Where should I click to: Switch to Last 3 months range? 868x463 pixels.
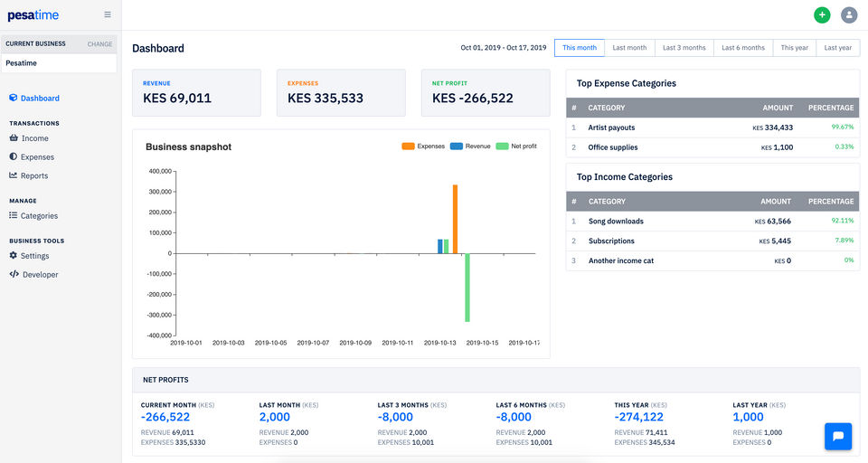coord(684,48)
